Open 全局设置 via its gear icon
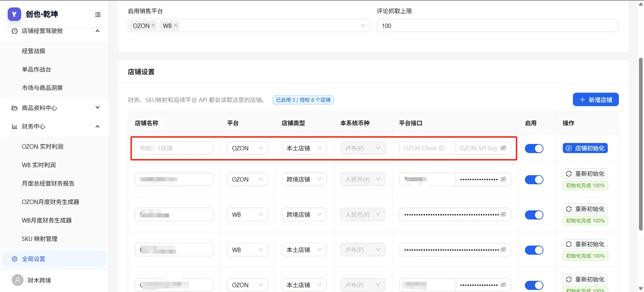 click(x=15, y=259)
